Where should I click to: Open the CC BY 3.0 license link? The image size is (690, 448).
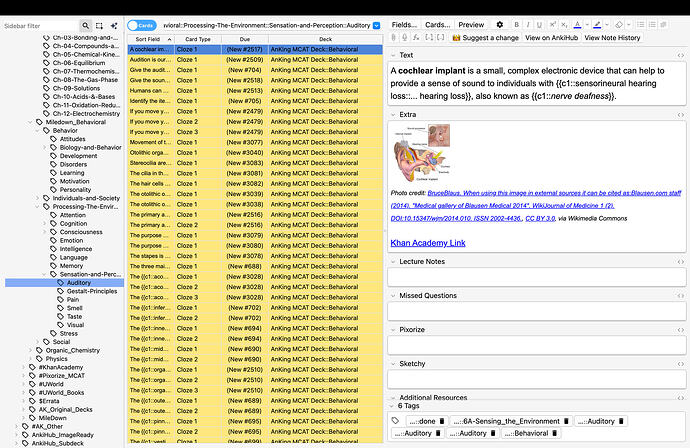540,219
